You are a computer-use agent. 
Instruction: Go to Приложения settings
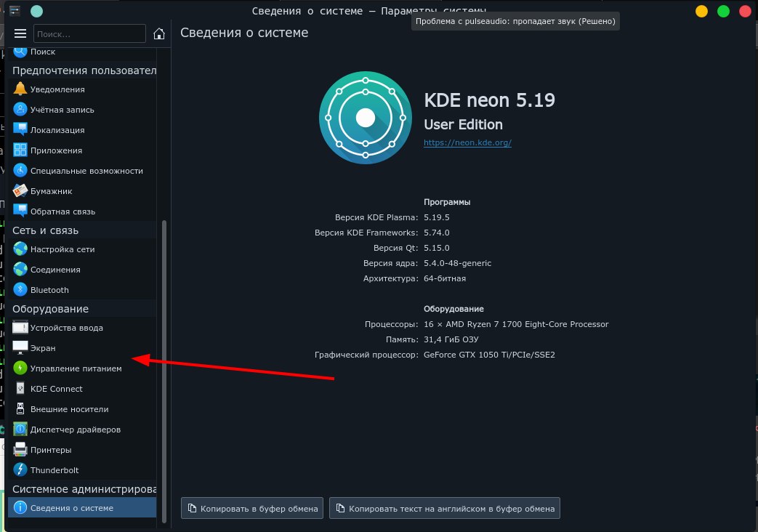tap(82, 150)
